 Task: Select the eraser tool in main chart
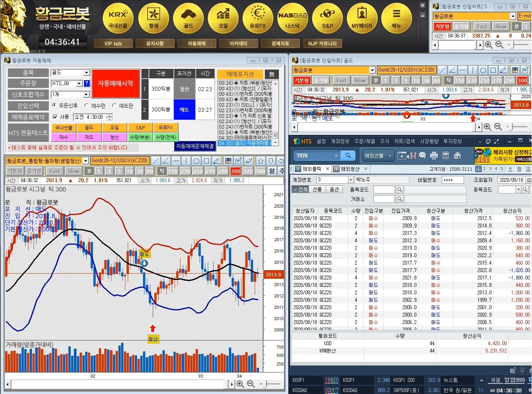tap(249, 161)
